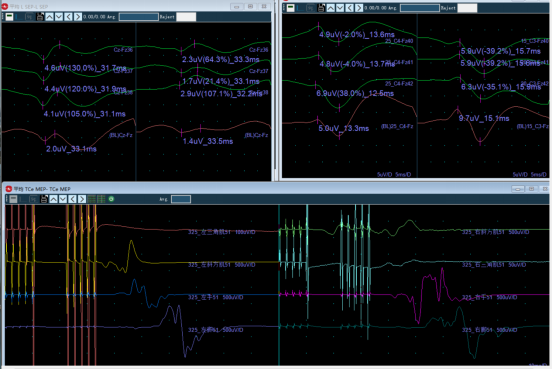Click the down arrow in right SEP window toolbar

[340, 8]
